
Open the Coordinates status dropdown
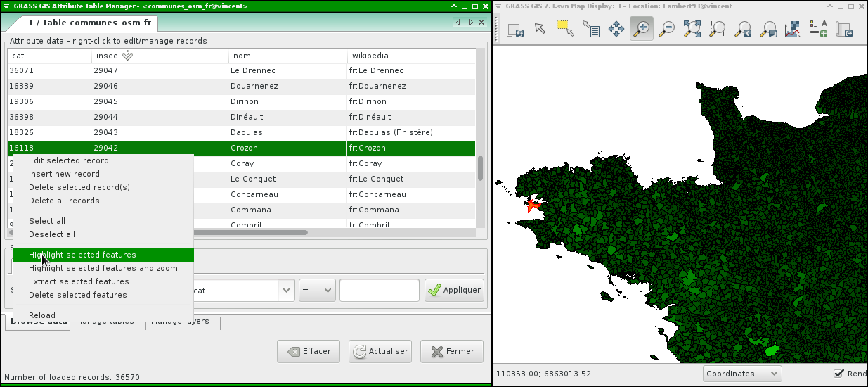[x=742, y=374]
